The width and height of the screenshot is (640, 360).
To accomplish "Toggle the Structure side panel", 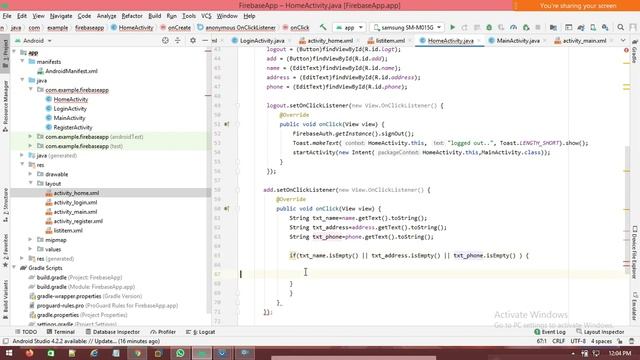I will pyautogui.click(x=5, y=205).
